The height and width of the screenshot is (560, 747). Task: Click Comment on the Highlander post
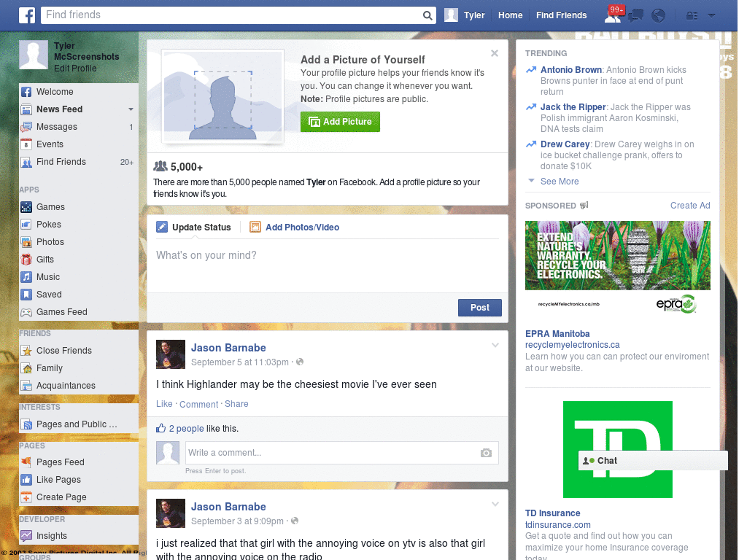click(x=198, y=404)
